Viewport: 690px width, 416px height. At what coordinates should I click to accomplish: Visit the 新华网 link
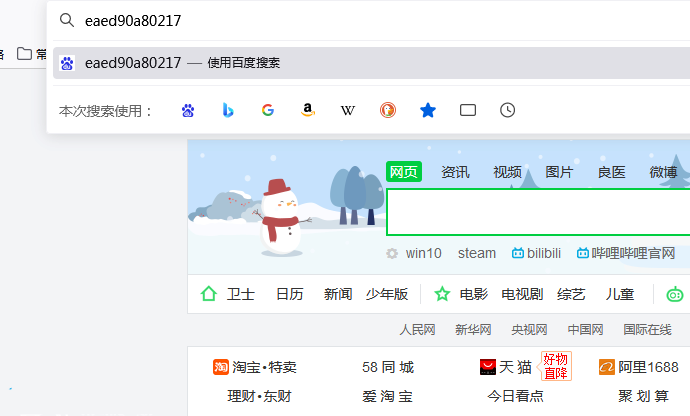tap(473, 330)
